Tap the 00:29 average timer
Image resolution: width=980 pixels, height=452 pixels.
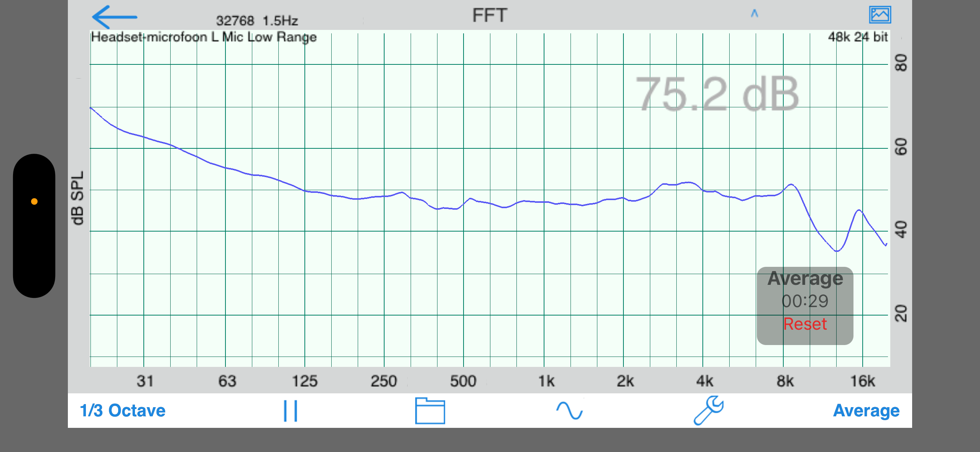805,301
